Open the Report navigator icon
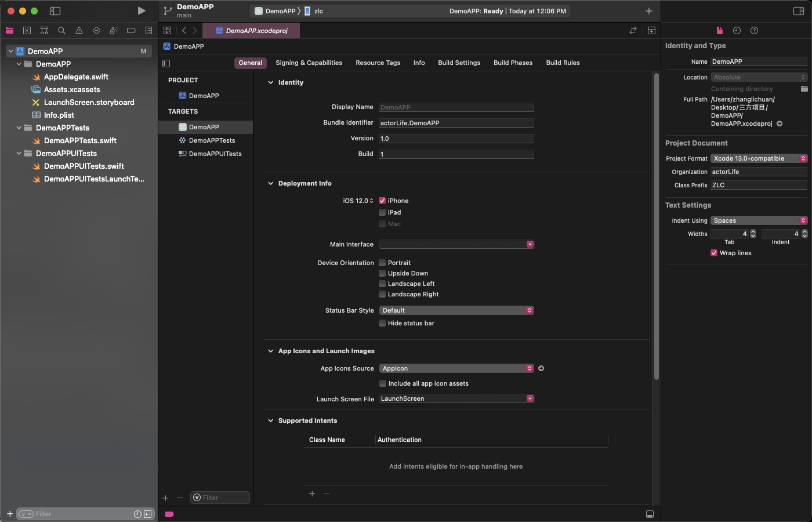This screenshot has height=522, width=812. 148,31
